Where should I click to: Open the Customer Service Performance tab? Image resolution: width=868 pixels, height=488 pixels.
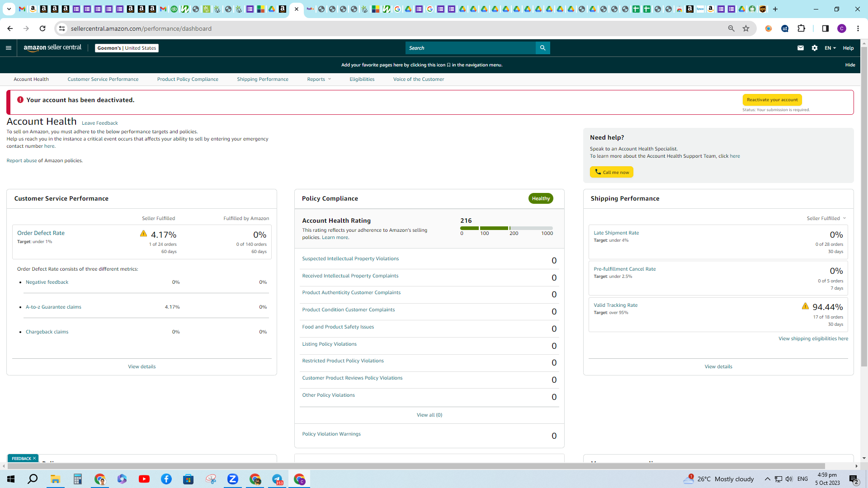pos(103,79)
